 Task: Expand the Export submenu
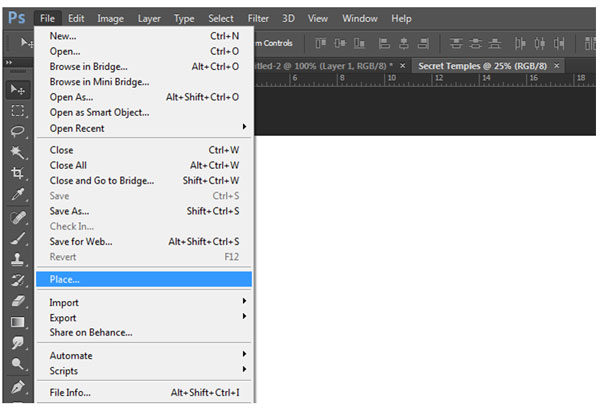(144, 318)
